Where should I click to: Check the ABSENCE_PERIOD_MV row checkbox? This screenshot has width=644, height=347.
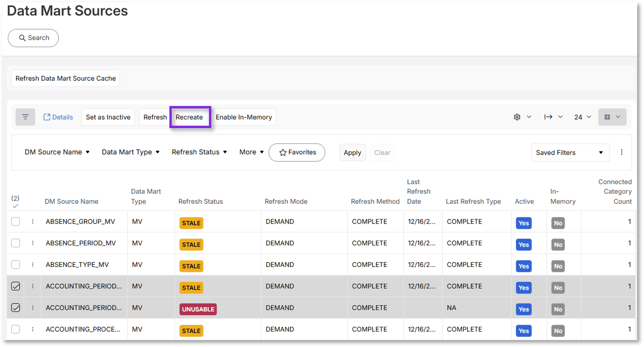(16, 243)
